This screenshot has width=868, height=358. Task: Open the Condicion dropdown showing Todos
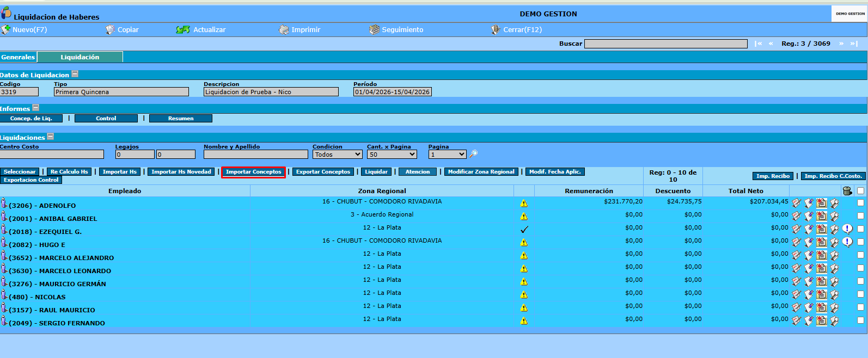(x=338, y=155)
